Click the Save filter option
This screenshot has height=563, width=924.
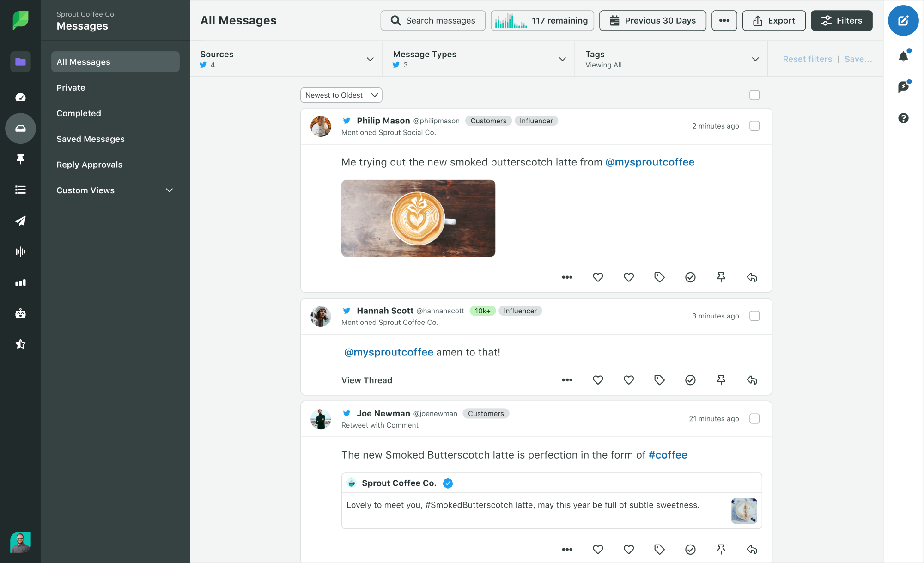(858, 59)
